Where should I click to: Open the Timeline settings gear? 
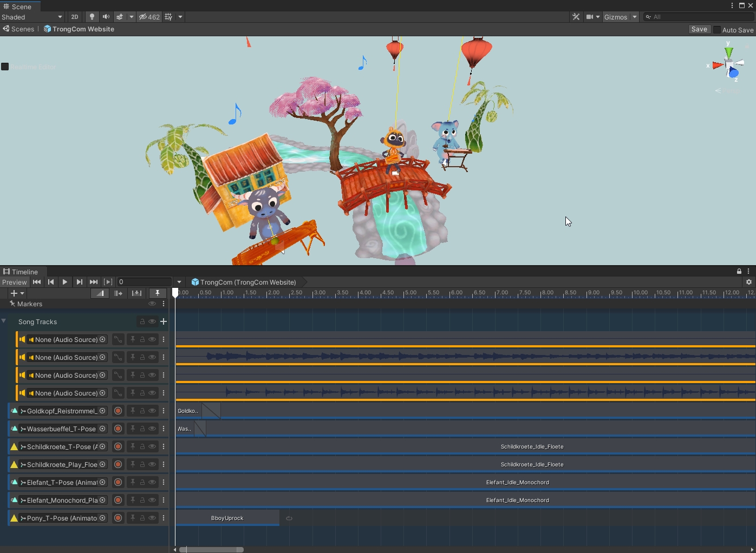tap(749, 282)
